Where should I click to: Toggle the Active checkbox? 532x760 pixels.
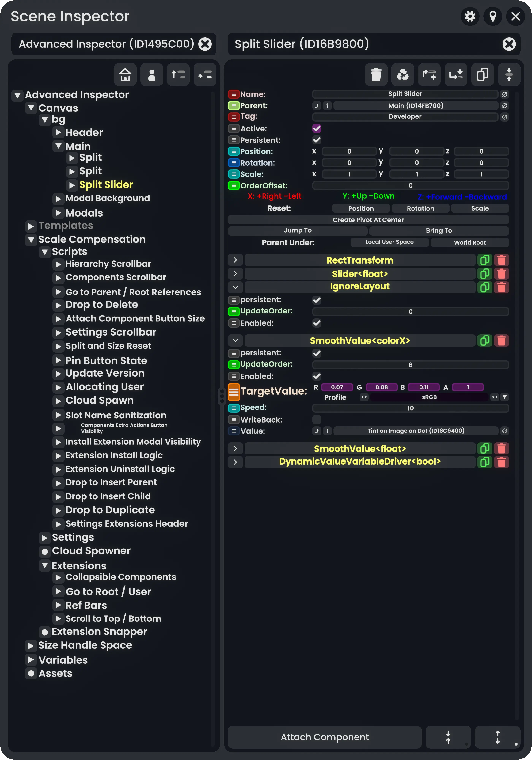click(317, 128)
